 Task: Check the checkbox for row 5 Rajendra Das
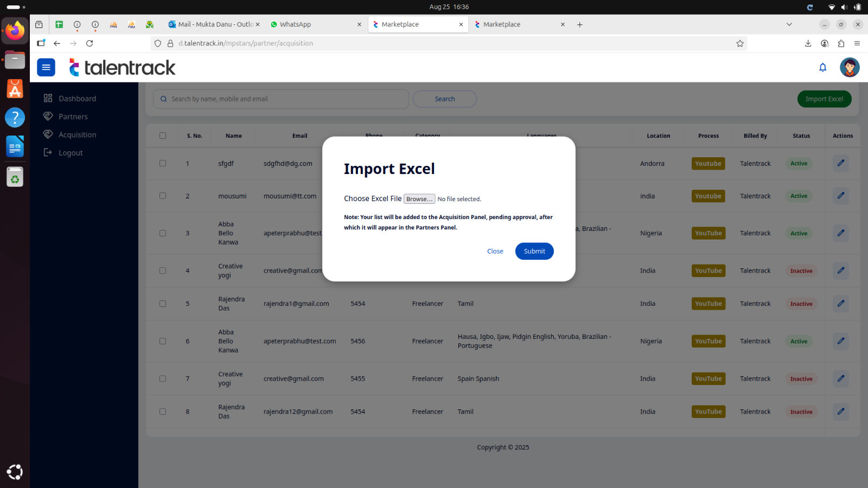163,304
